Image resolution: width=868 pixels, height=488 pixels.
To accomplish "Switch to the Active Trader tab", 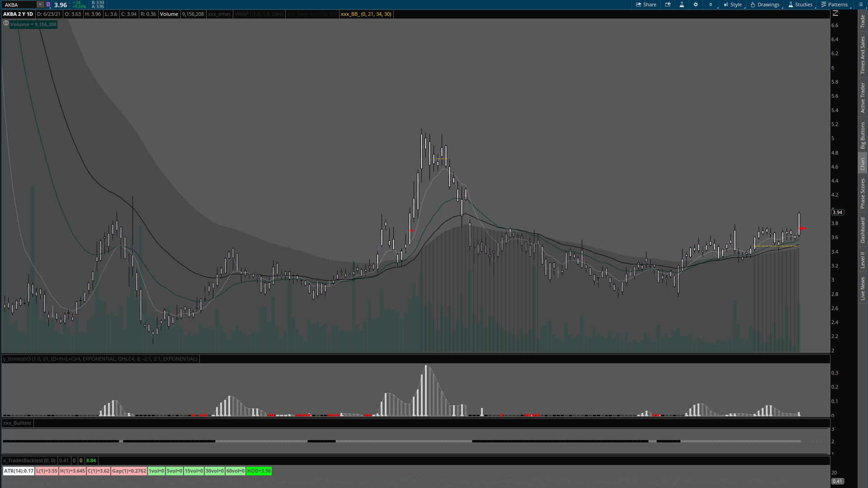I will [x=863, y=98].
